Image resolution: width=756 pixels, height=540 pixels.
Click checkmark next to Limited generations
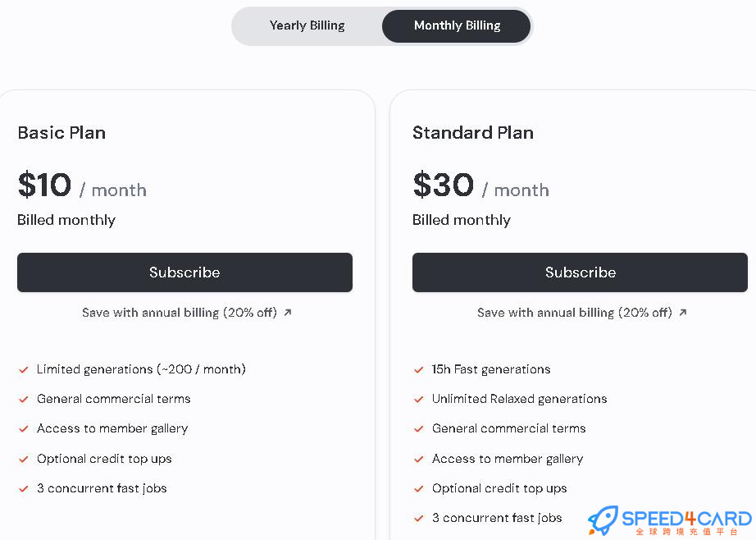coord(23,369)
